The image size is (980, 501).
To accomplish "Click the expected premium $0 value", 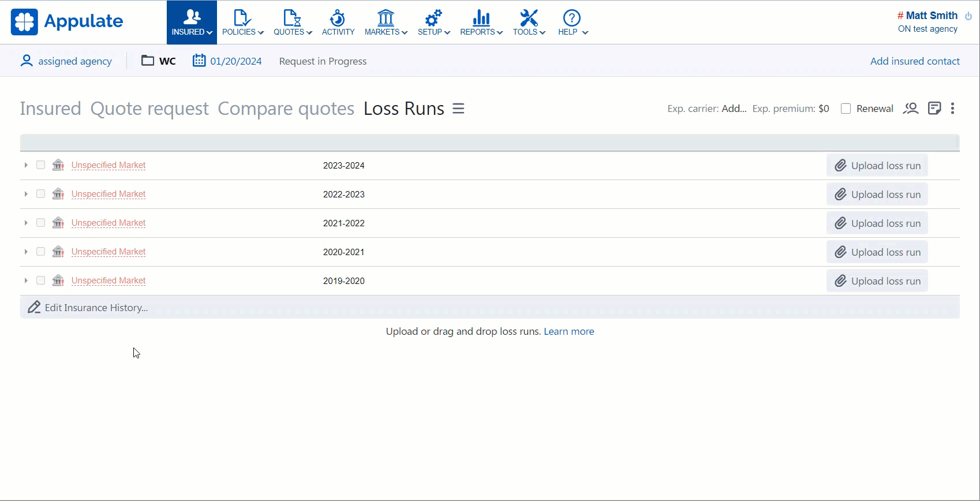I will (x=824, y=109).
